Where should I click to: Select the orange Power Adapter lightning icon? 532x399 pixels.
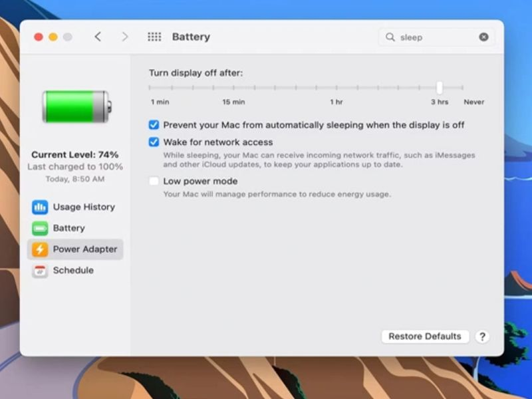click(x=40, y=249)
